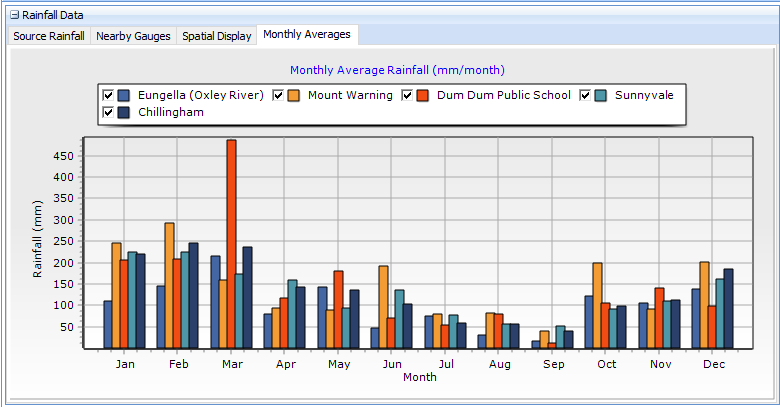This screenshot has width=780, height=407.
Task: Click the Mount Warning orange legend swatch
Action: pos(294,95)
